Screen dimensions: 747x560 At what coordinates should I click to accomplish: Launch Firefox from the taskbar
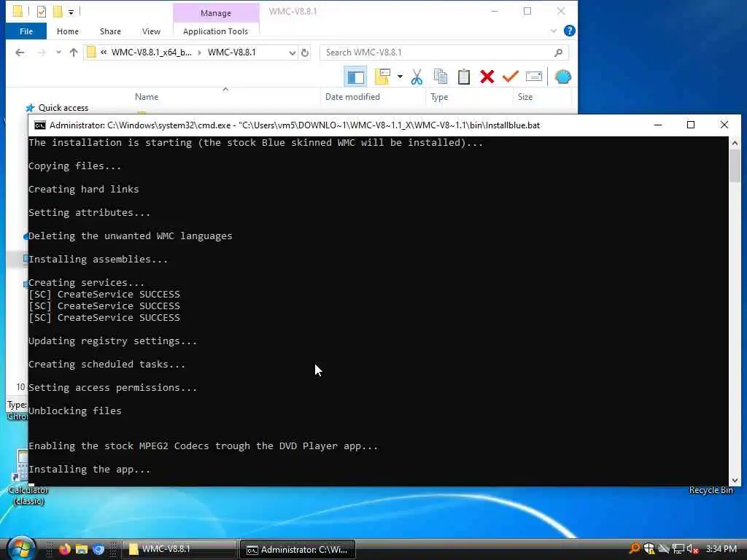click(64, 549)
